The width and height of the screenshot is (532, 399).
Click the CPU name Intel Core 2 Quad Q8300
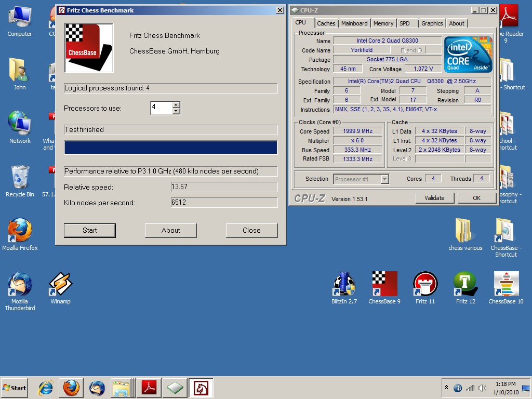tap(387, 41)
